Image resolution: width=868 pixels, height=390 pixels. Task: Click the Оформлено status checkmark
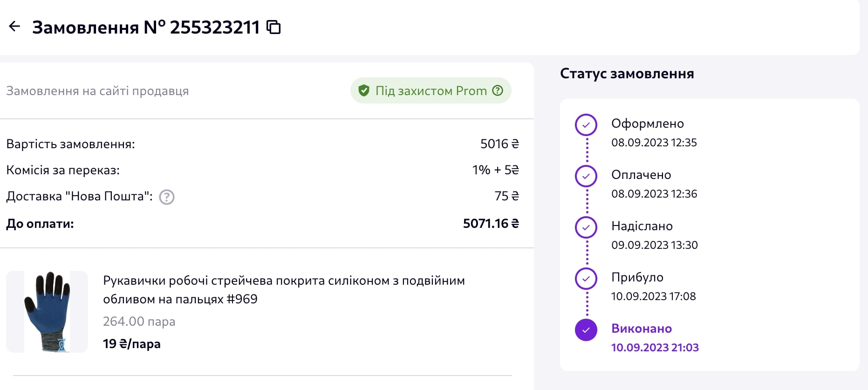coord(586,125)
